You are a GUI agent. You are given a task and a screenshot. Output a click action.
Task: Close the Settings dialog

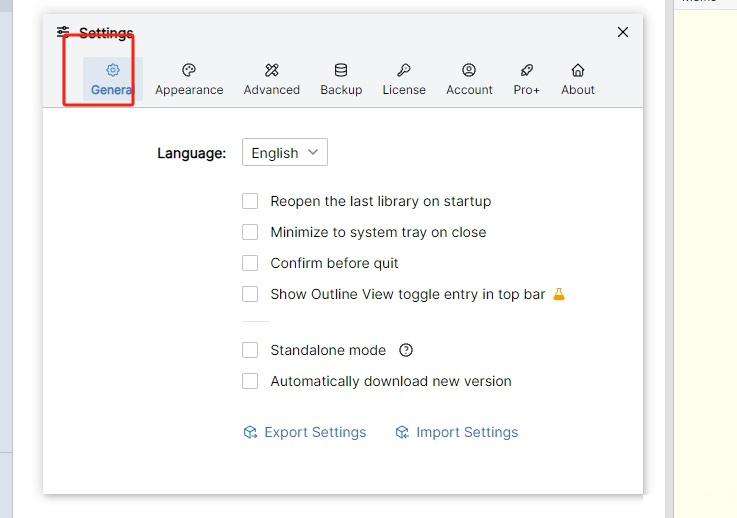click(x=623, y=32)
